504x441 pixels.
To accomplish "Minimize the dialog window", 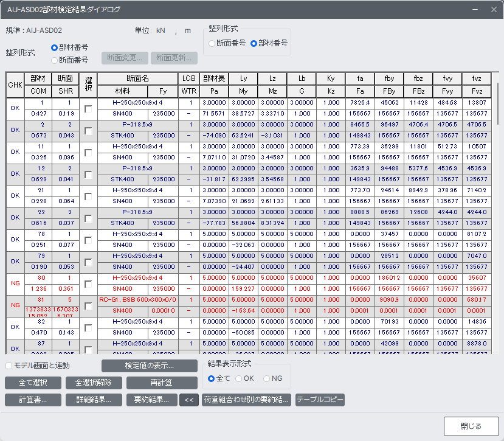I will coord(475,10).
